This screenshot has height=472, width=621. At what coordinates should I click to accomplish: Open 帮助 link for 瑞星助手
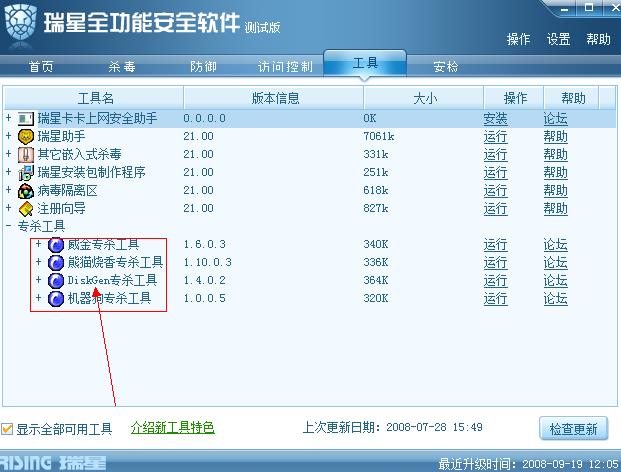point(556,137)
